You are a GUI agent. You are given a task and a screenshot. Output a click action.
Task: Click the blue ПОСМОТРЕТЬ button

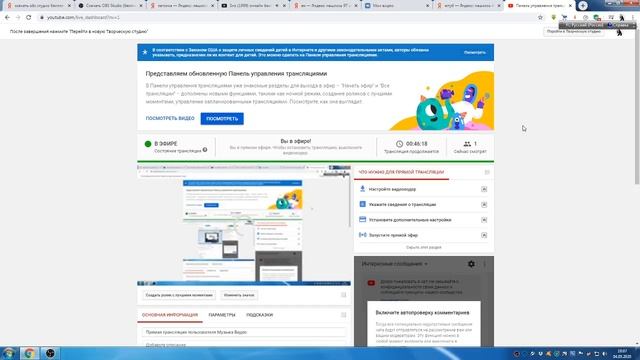point(222,119)
